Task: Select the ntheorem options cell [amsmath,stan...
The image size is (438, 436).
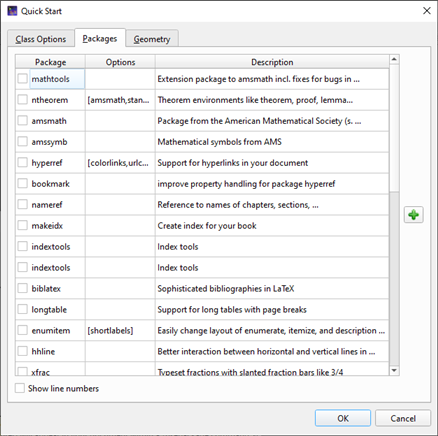Action: pos(120,100)
